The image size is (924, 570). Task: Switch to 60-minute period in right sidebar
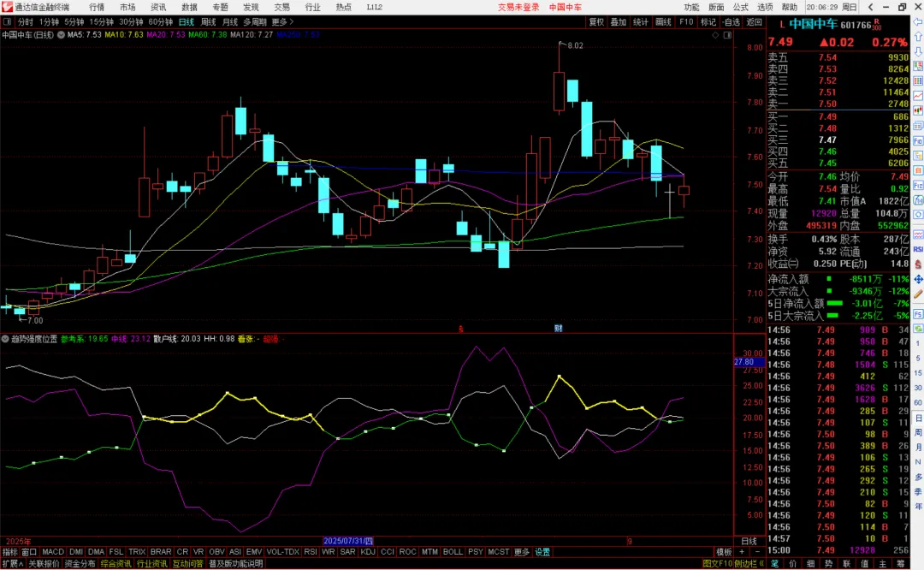click(918, 402)
